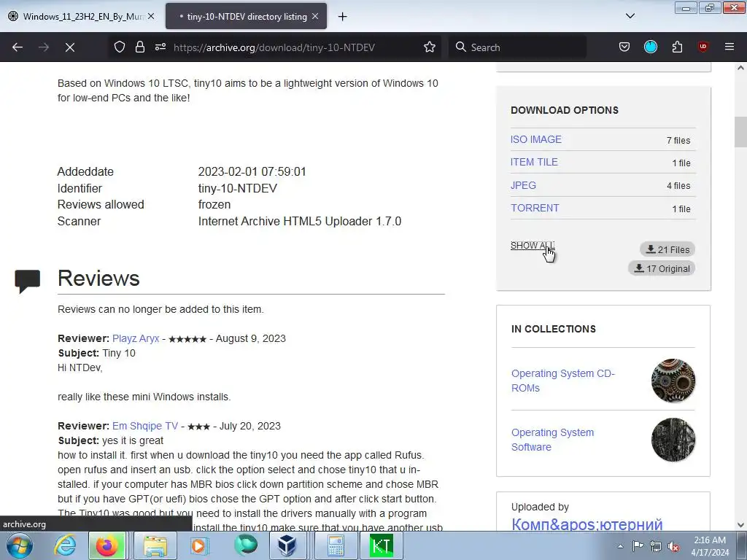747x560 pixels.
Task: Click scrollbar up arrow
Action: point(740,68)
